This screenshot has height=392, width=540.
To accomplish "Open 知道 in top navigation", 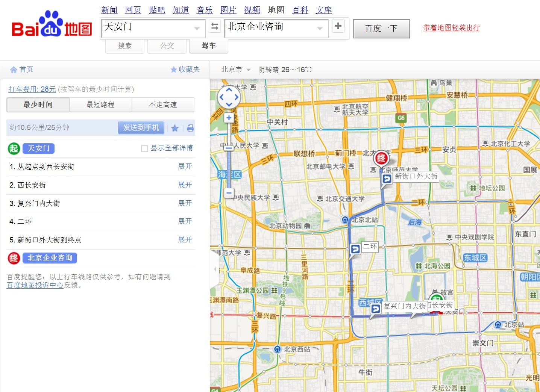I will pyautogui.click(x=181, y=10).
